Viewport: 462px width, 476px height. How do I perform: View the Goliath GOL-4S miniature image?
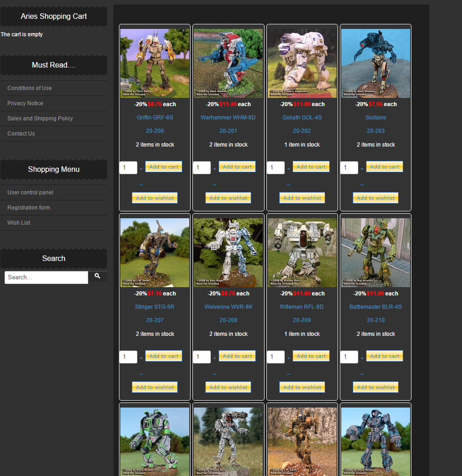point(302,63)
